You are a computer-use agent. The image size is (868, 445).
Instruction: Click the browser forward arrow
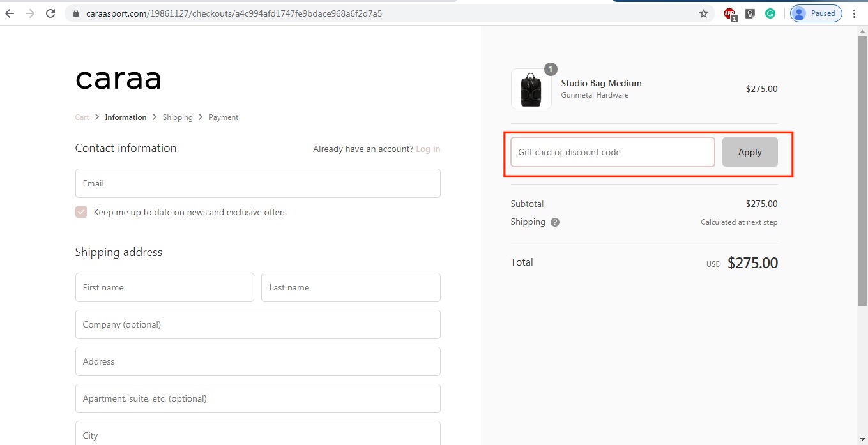click(x=30, y=13)
